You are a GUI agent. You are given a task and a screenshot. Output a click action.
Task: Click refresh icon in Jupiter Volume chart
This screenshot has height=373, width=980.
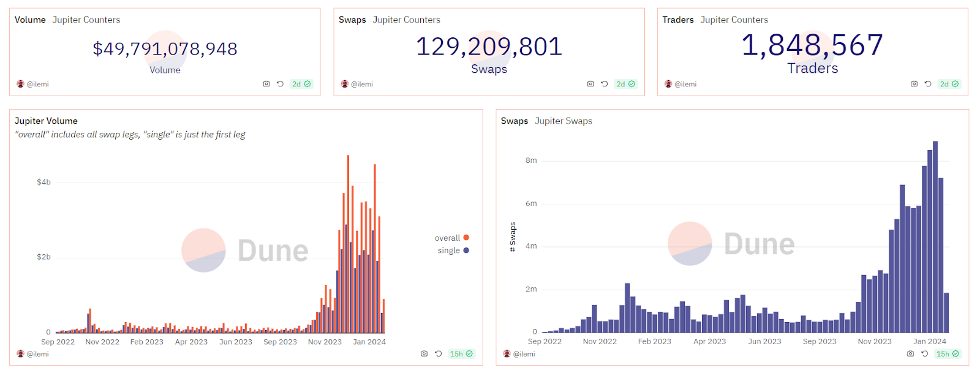click(439, 354)
